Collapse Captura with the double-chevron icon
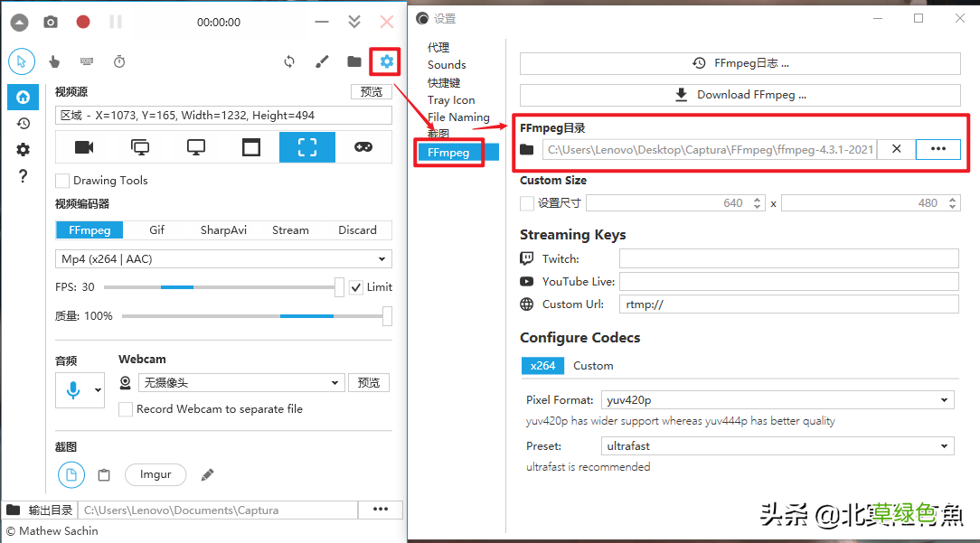The width and height of the screenshot is (980, 543). click(x=354, y=23)
